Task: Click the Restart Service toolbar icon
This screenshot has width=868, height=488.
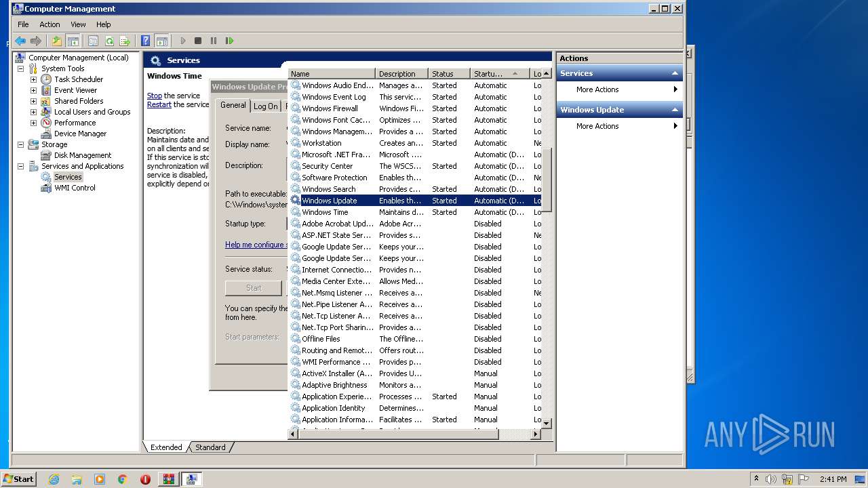Action: coord(230,41)
